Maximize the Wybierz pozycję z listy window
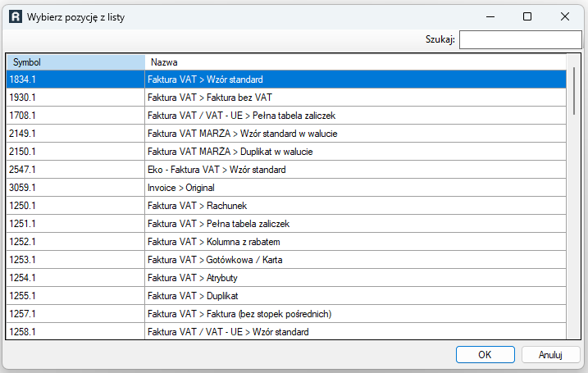 [527, 16]
